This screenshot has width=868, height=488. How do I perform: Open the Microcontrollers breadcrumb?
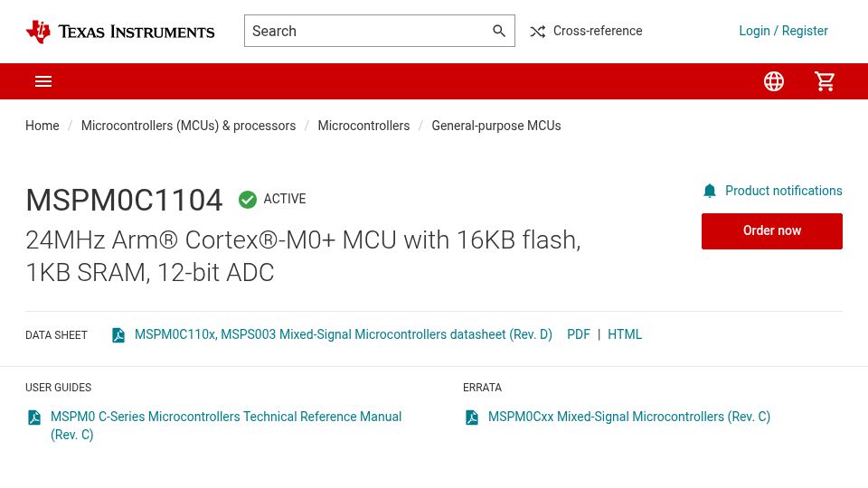point(363,126)
